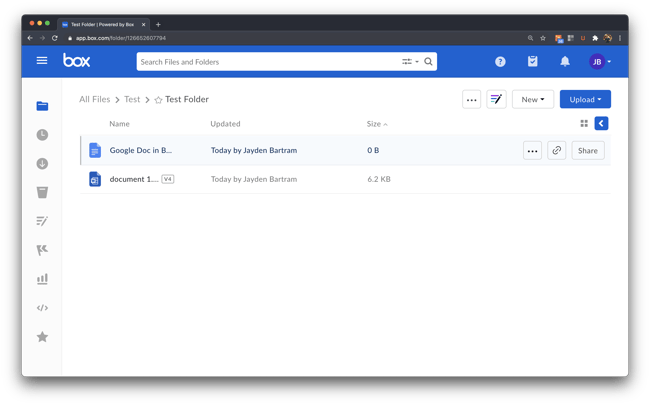This screenshot has width=650, height=405.
Task: Go to All Files breadcrumb
Action: pos(94,100)
